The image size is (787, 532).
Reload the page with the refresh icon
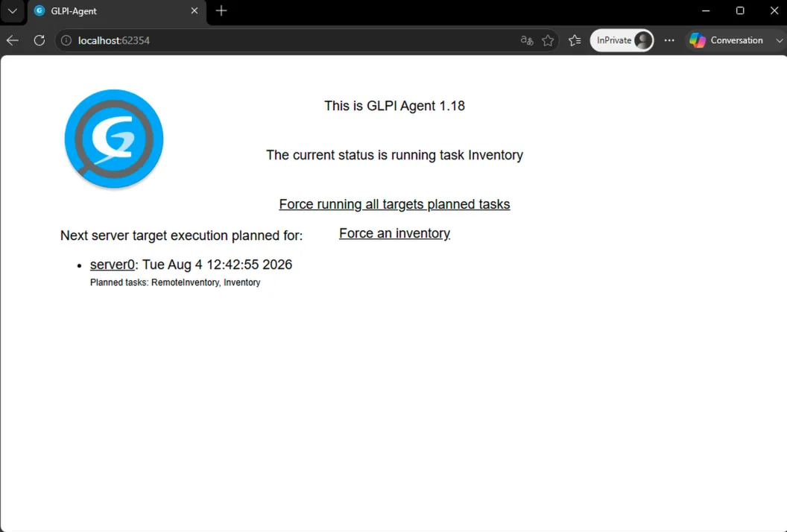[39, 41]
